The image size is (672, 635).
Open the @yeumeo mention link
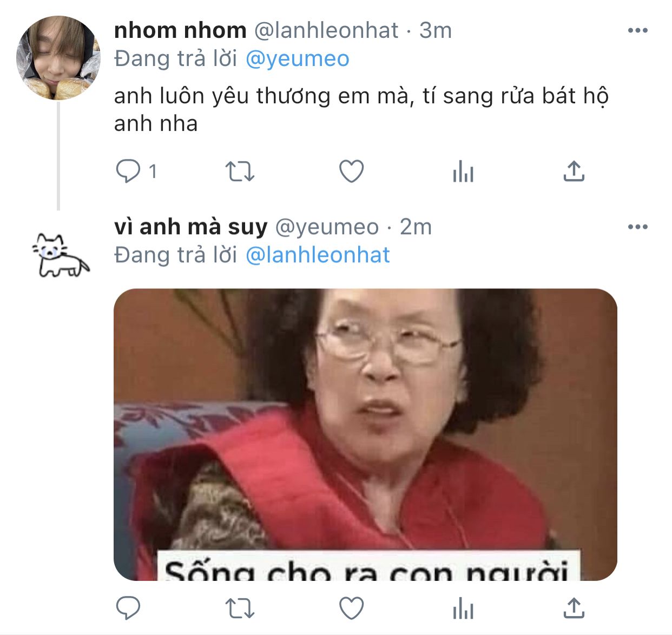point(298,59)
